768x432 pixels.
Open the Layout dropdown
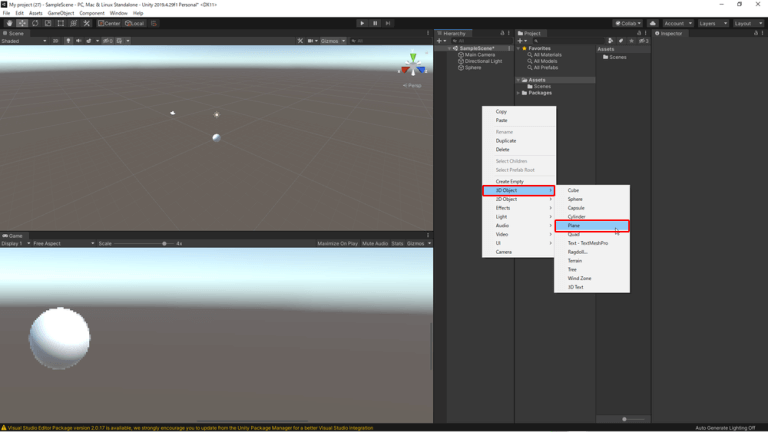click(x=748, y=23)
